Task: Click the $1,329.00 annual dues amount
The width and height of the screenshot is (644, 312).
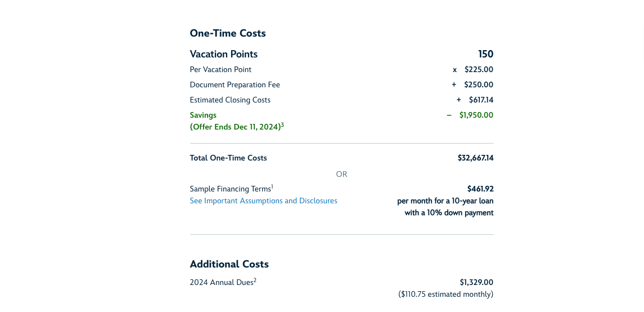Action: point(476,282)
